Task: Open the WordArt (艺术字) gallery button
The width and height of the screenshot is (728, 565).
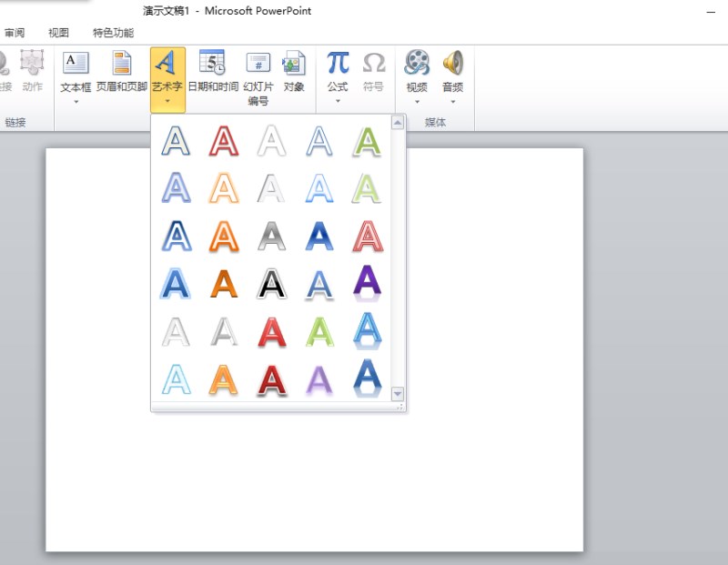Action: coord(167,79)
